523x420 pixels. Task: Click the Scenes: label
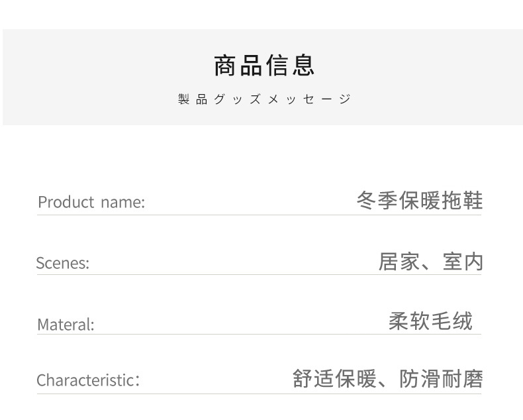click(x=62, y=263)
